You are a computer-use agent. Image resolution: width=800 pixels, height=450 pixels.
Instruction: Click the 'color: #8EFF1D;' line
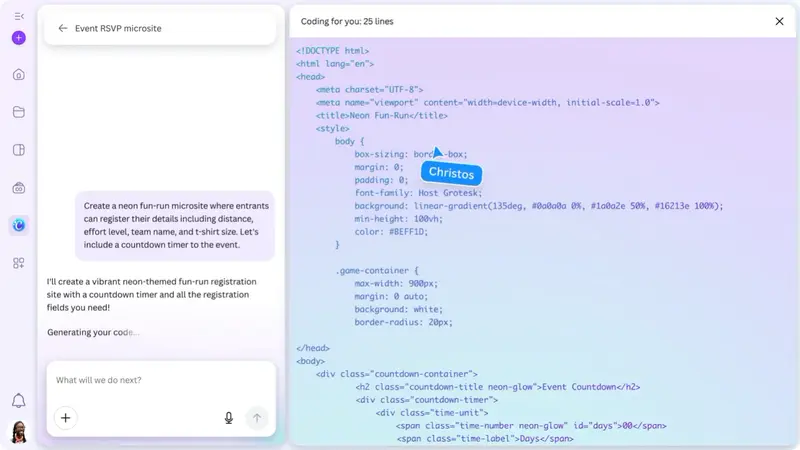(391, 232)
